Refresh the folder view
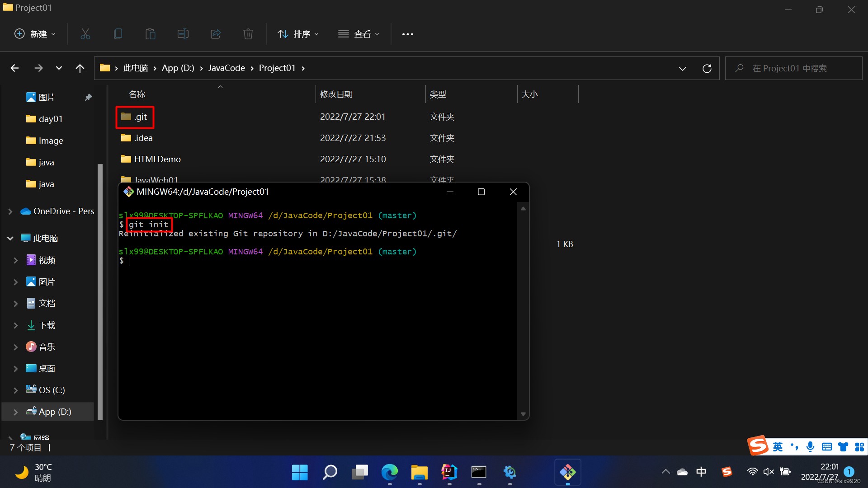 [x=707, y=68]
